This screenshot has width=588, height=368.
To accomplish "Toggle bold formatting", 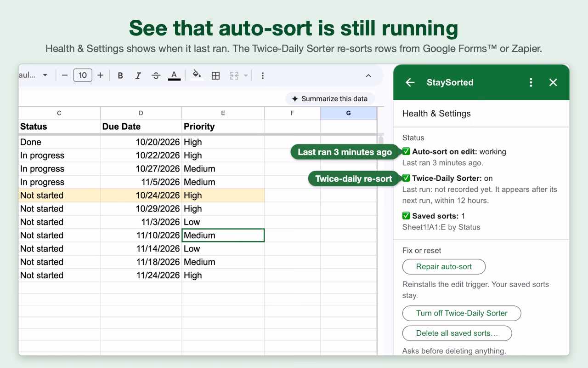I will coord(120,75).
